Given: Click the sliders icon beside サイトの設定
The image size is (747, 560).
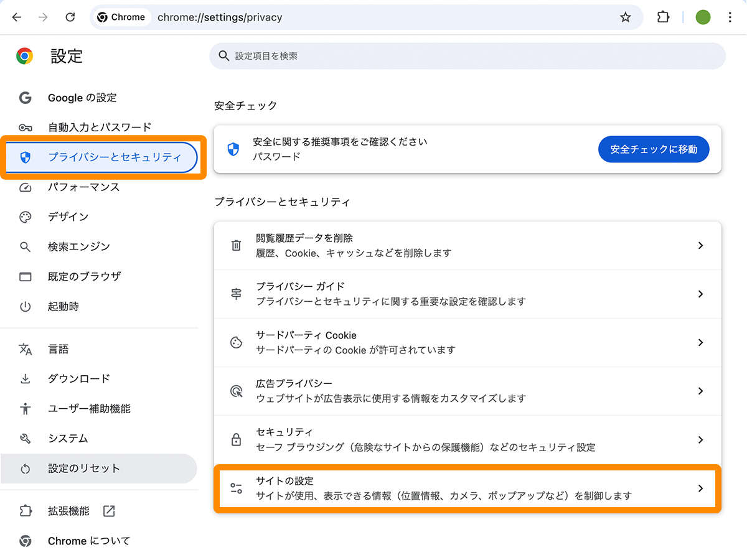Looking at the screenshot, I should click(x=235, y=488).
